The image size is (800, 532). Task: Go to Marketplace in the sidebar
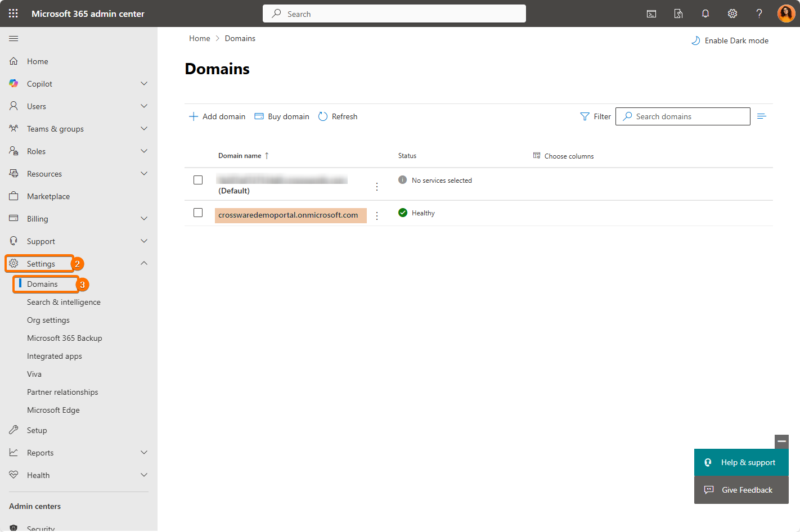coord(48,196)
